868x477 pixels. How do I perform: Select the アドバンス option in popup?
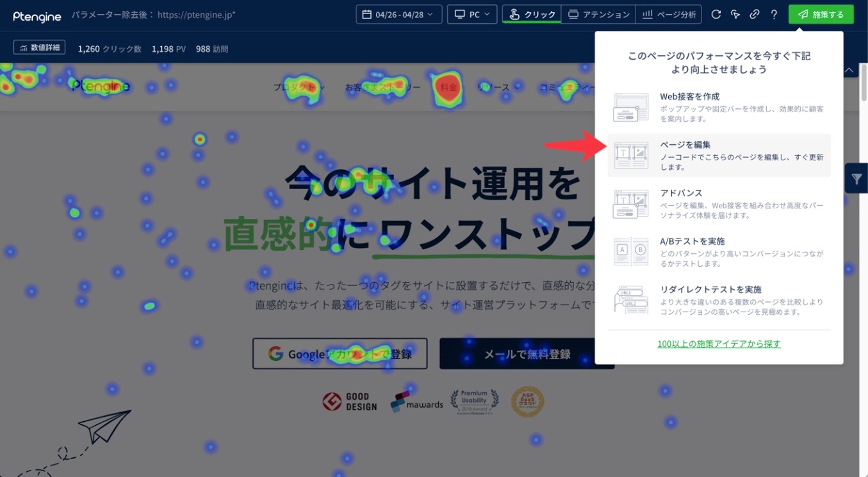pyautogui.click(x=719, y=203)
